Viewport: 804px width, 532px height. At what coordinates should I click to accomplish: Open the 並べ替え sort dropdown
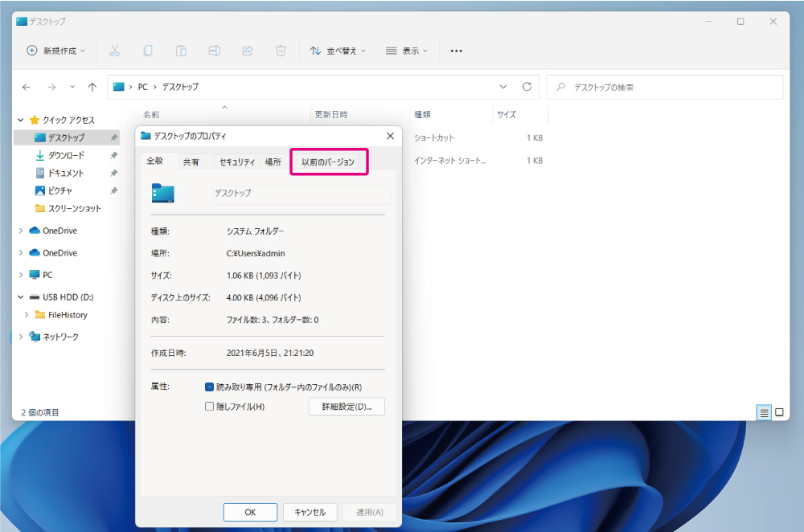coord(338,51)
